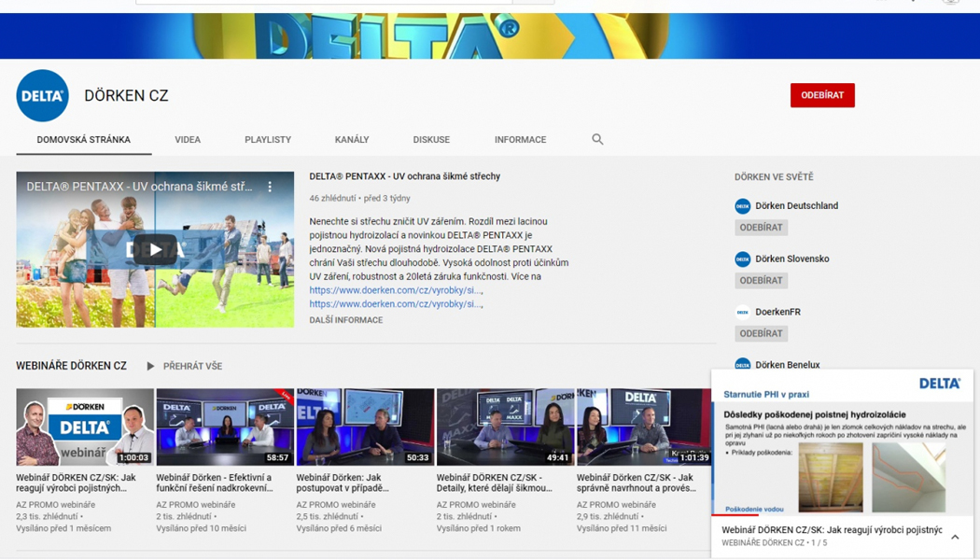
Task: Switch to the PLAYLISTY tab
Action: tap(268, 139)
